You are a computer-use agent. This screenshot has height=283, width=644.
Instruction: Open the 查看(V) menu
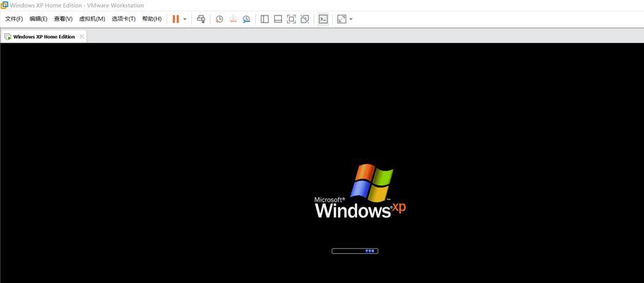pos(63,19)
